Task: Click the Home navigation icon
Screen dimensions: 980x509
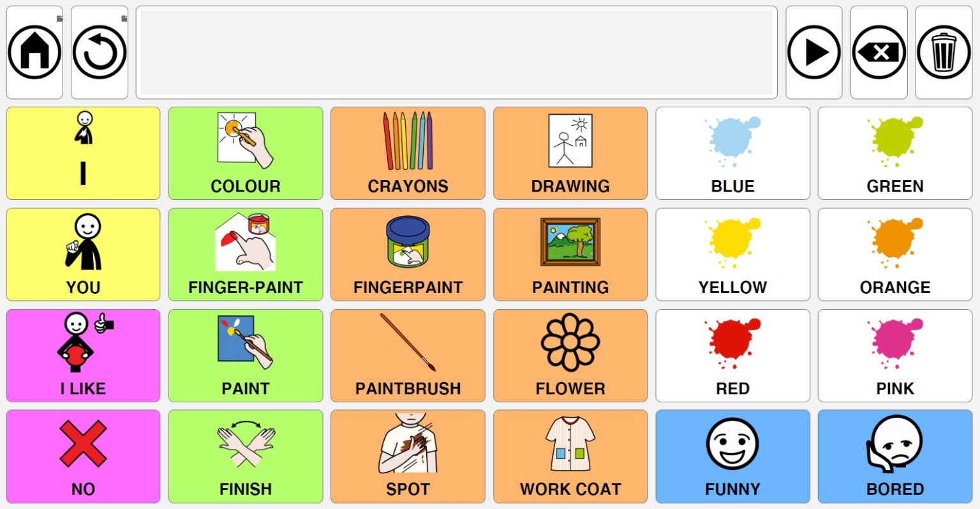Action: pyautogui.click(x=34, y=52)
